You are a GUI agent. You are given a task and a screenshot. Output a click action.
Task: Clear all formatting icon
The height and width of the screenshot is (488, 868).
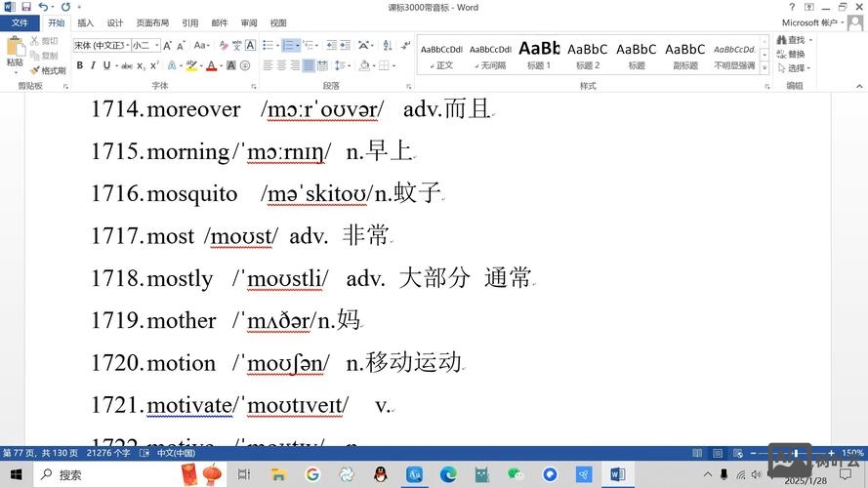coord(223,45)
